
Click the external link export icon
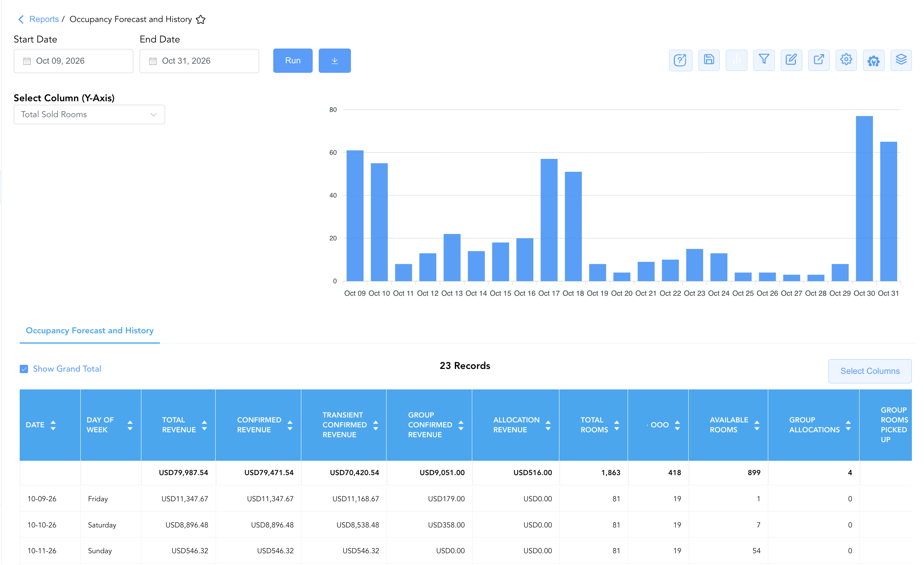[x=819, y=60]
